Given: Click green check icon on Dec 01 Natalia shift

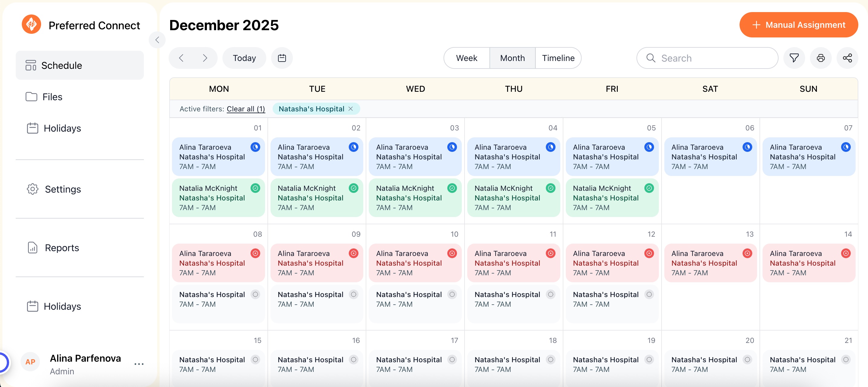Looking at the screenshot, I should (255, 188).
